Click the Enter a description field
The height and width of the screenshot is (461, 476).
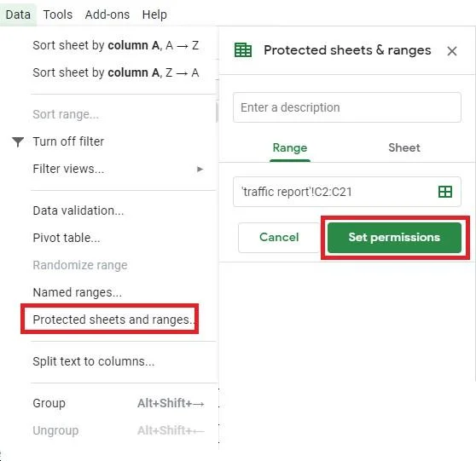coord(347,107)
